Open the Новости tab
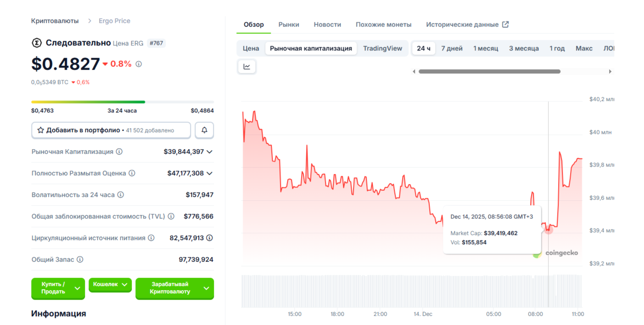Viewport: 644px width, 325px height. (x=327, y=24)
